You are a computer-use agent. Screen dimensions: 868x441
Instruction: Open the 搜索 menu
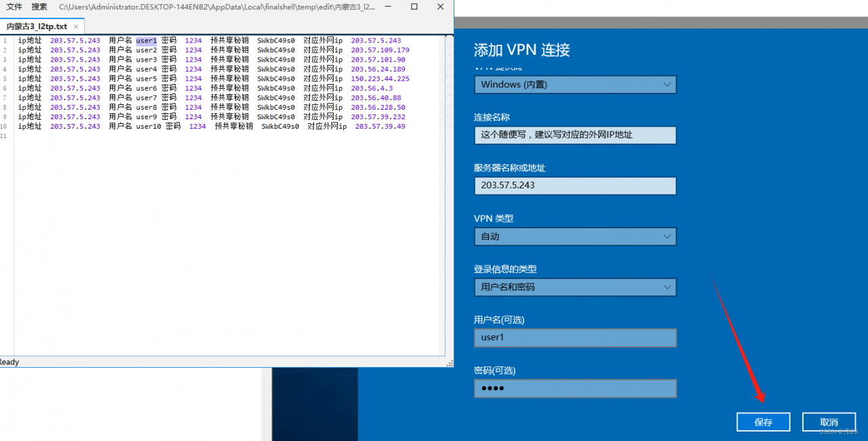point(39,7)
